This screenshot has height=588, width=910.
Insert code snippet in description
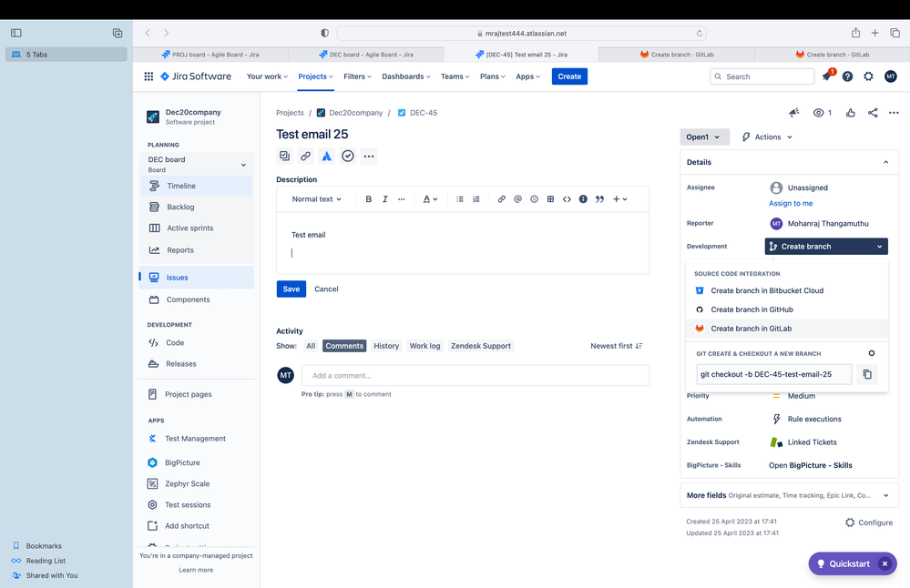pos(567,199)
